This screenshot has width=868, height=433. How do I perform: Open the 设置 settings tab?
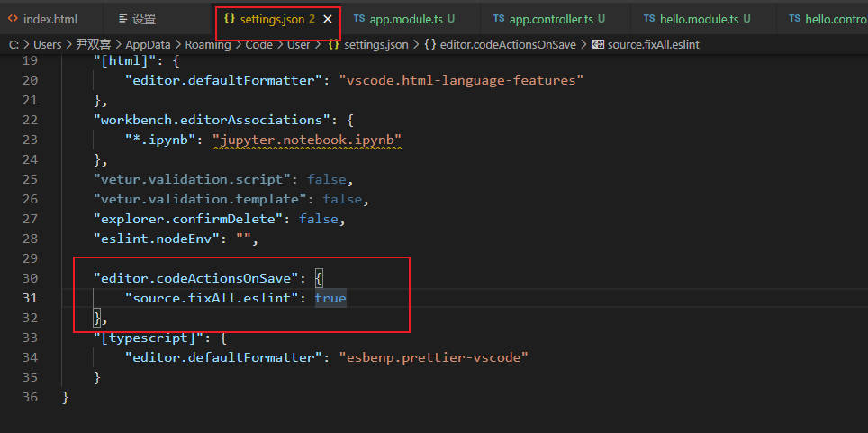[x=144, y=18]
